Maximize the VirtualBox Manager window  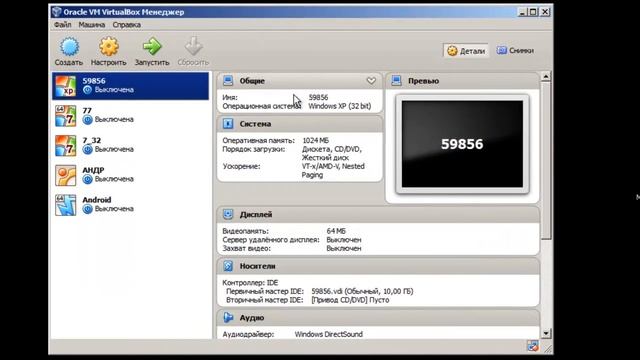pyautogui.click(x=533, y=12)
